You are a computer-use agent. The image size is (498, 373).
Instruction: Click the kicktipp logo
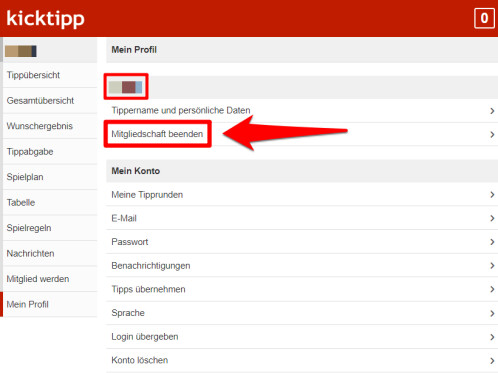tap(45, 18)
